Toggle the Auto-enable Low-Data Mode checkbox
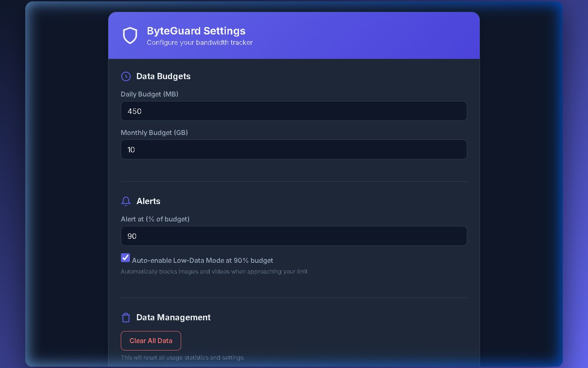Viewport: 588px width, 368px height. point(125,258)
